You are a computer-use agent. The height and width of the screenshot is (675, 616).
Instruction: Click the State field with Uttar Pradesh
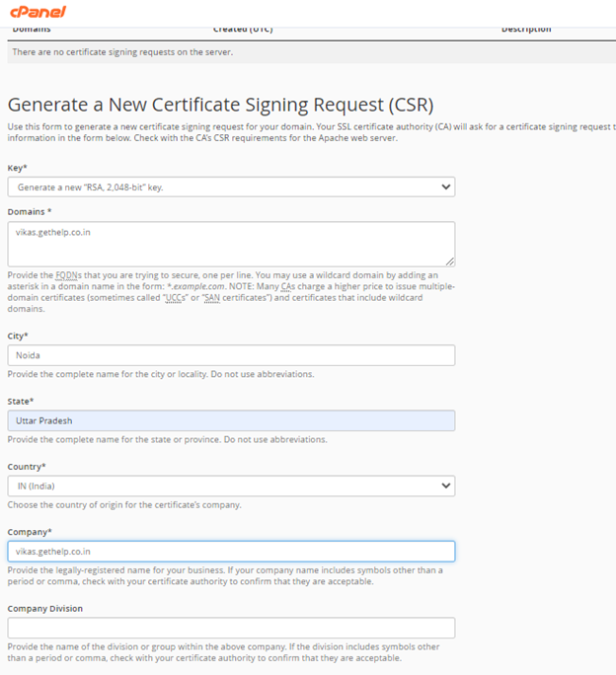[x=231, y=420]
